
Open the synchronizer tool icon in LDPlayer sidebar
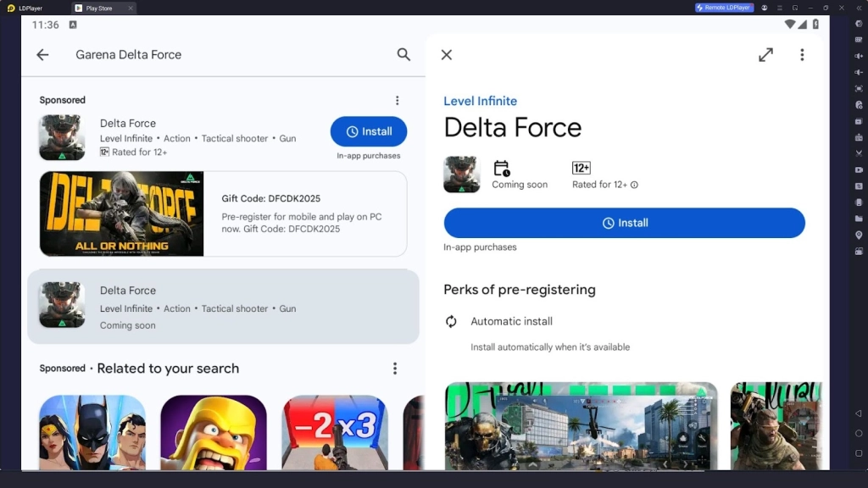pos(859,186)
